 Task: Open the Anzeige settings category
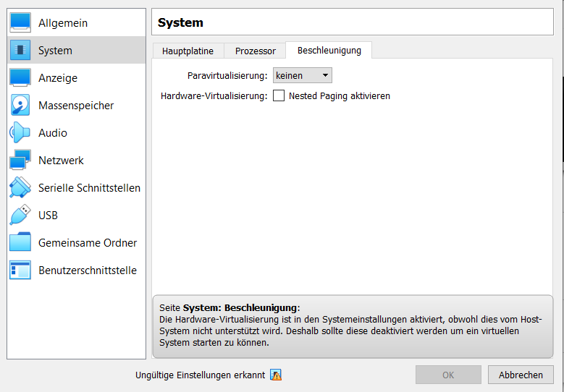(x=76, y=77)
